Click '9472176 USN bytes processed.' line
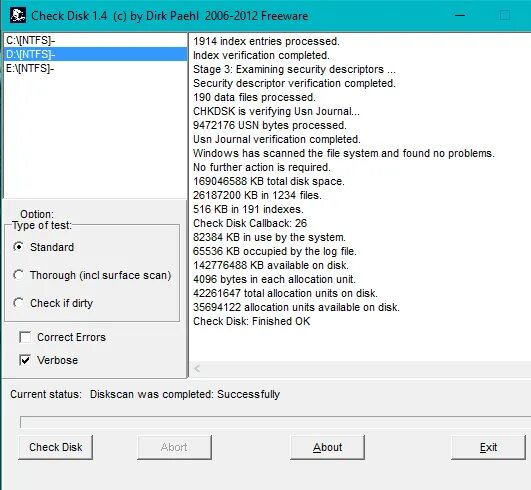Screen dimensions: 531x490 point(270,125)
